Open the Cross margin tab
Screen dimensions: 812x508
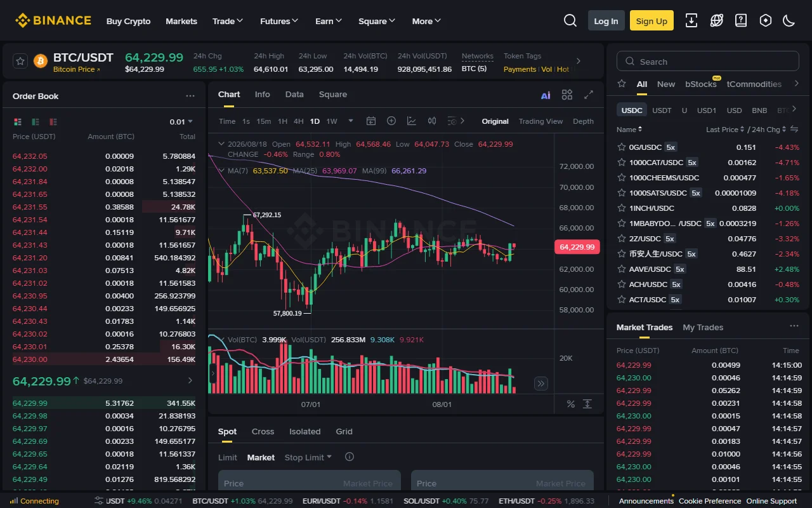(263, 431)
